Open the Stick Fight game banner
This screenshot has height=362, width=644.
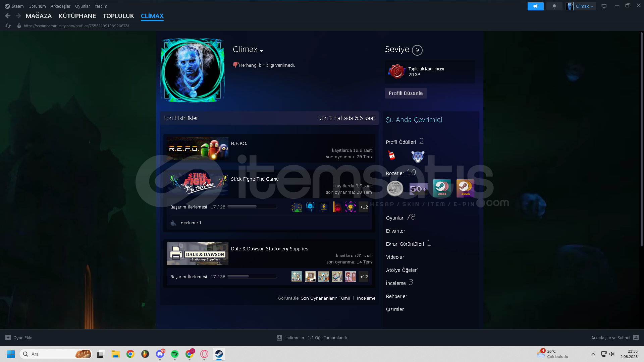198,184
